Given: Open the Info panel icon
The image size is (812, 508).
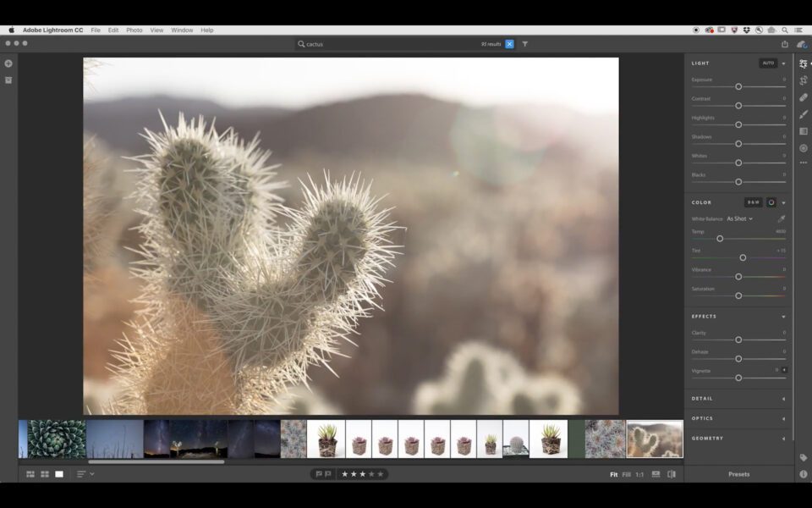Looking at the screenshot, I should click(804, 474).
